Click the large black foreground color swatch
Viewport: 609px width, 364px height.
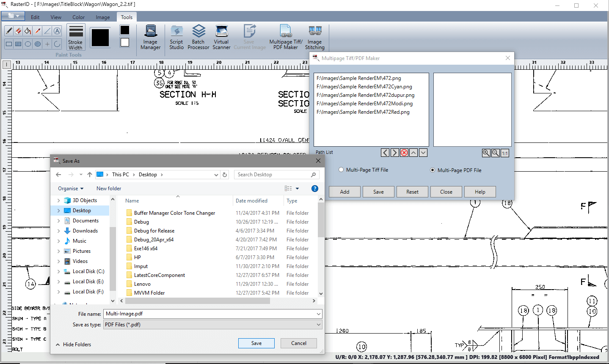coord(100,38)
